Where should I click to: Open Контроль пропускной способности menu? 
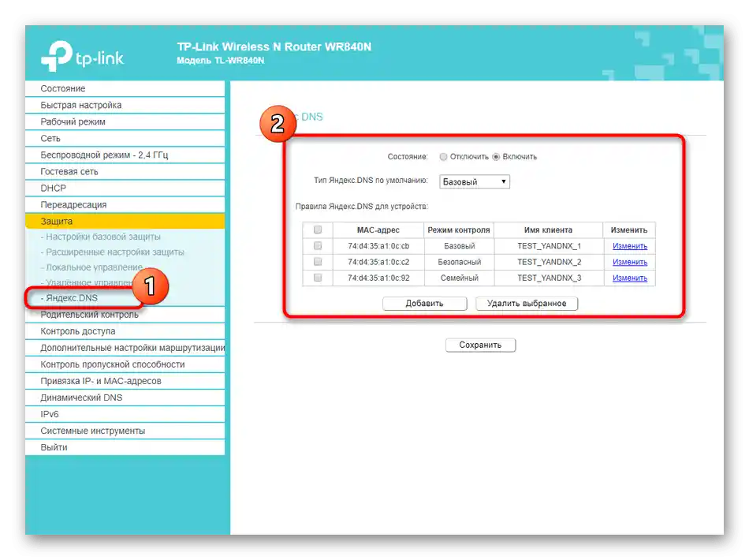pyautogui.click(x=125, y=364)
